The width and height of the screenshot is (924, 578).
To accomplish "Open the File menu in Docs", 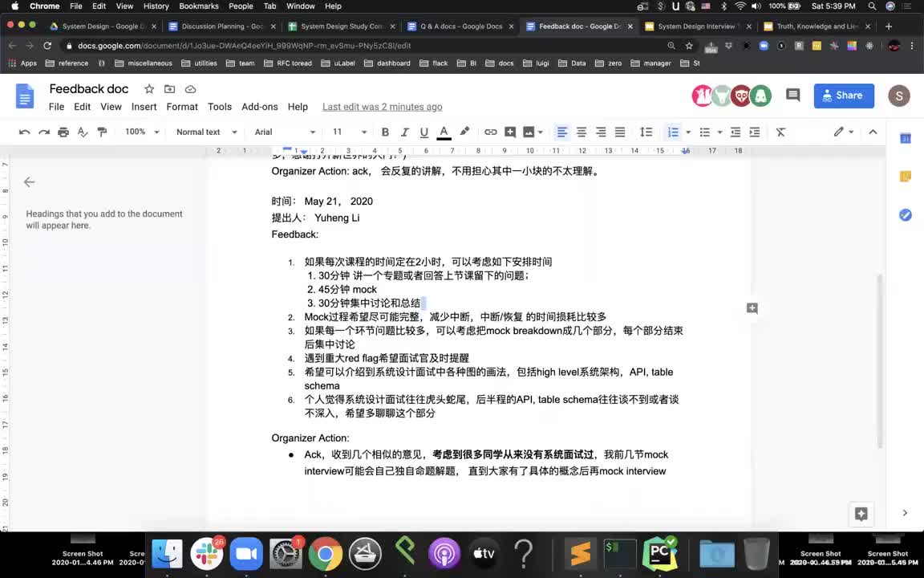I will coord(57,107).
